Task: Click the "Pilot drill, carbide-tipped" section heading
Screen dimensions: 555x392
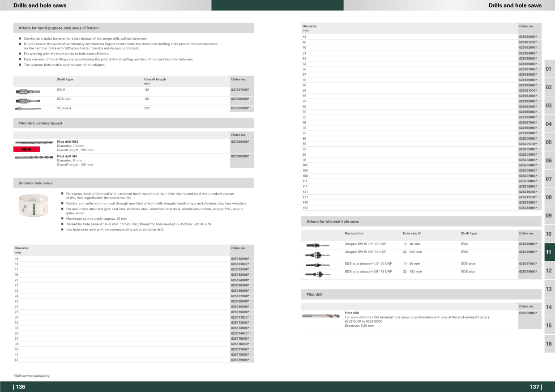Action: pyautogui.click(x=40, y=123)
